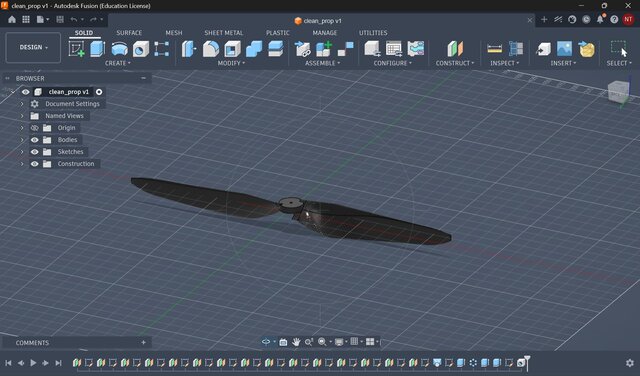Open the Change Parameters table icon
The height and width of the screenshot is (376, 640).
click(x=394, y=49)
